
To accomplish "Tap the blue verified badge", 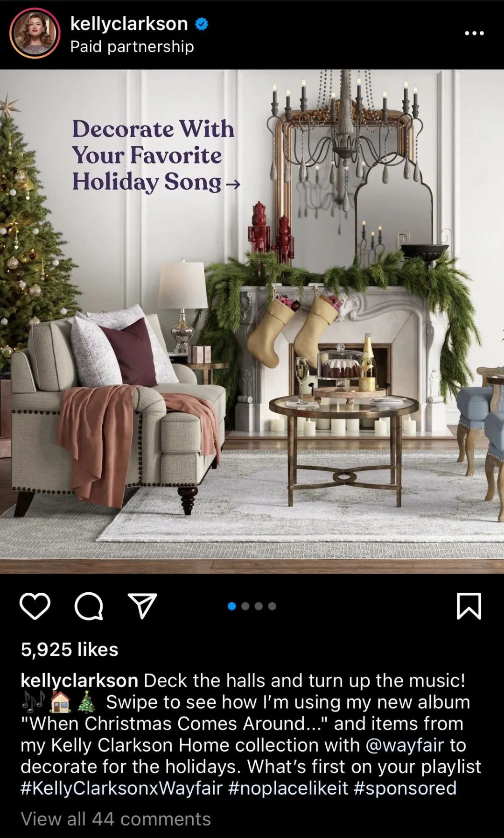I will pyautogui.click(x=201, y=24).
